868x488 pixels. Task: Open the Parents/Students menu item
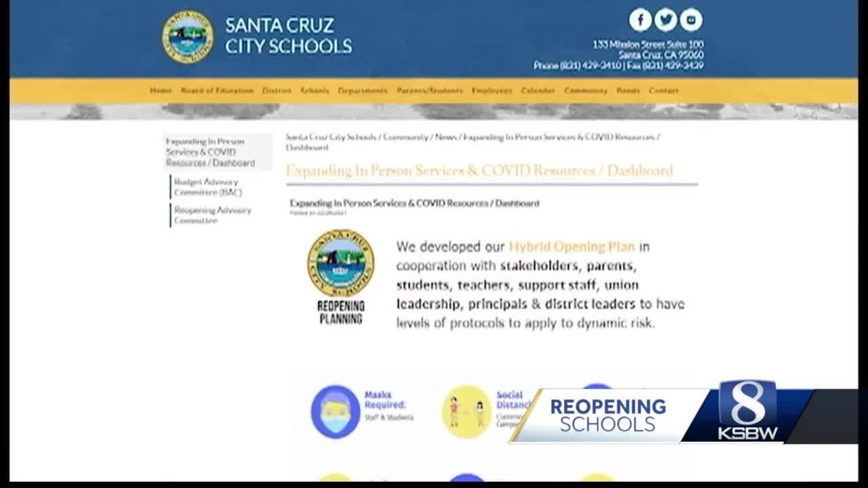[430, 90]
